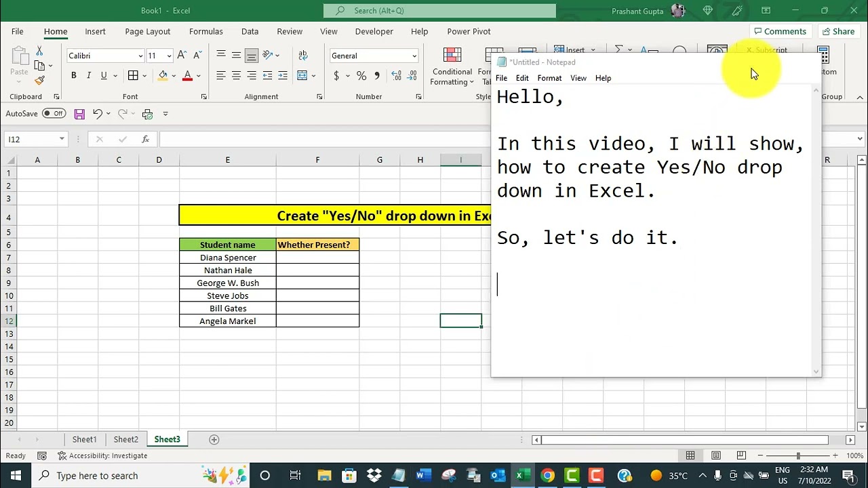Open the Formulas ribbon tab
This screenshot has height=488, width=868.
click(x=206, y=31)
